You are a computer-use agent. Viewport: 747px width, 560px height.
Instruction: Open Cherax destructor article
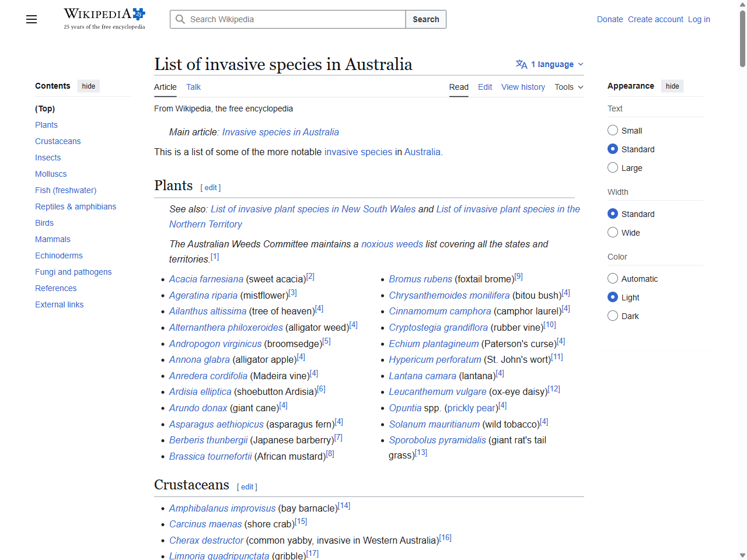[x=206, y=540]
